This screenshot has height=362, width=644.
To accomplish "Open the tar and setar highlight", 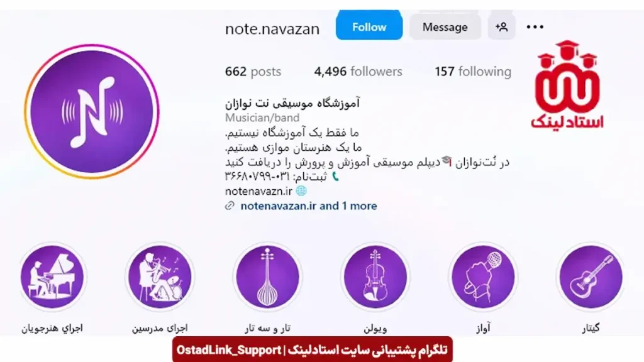I will coord(267,277).
